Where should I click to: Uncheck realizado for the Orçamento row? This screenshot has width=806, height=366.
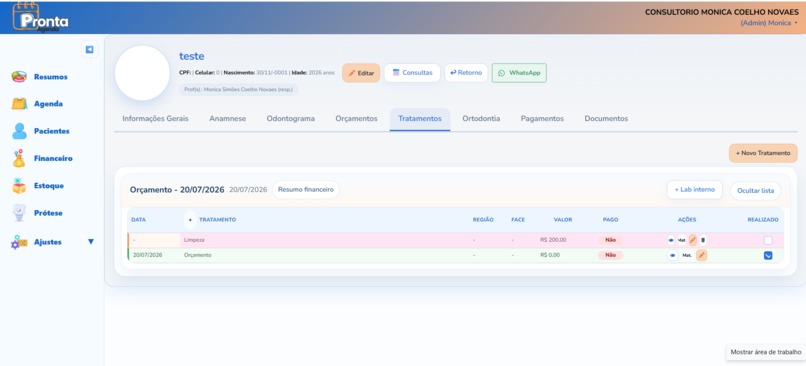(768, 255)
